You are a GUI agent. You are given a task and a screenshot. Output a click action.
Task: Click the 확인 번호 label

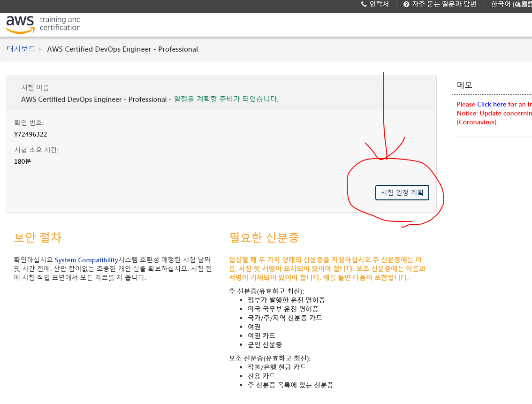coord(29,122)
